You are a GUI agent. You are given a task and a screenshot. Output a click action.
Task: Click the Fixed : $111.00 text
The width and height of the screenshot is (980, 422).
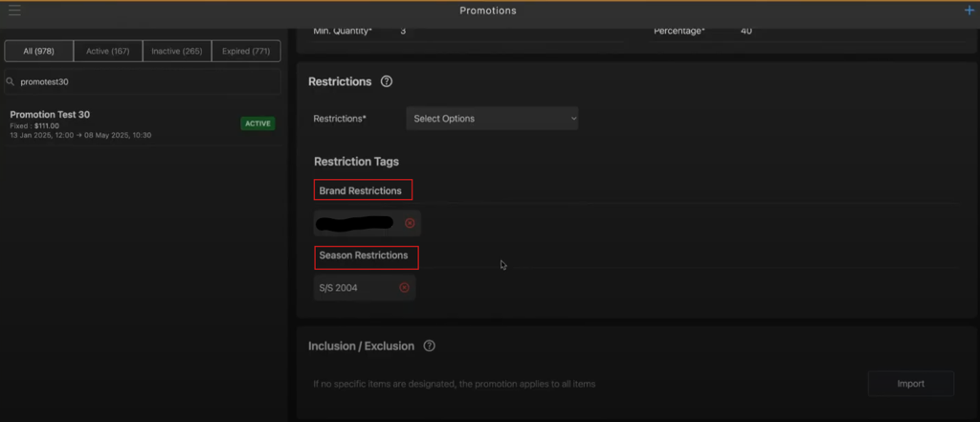click(x=35, y=125)
